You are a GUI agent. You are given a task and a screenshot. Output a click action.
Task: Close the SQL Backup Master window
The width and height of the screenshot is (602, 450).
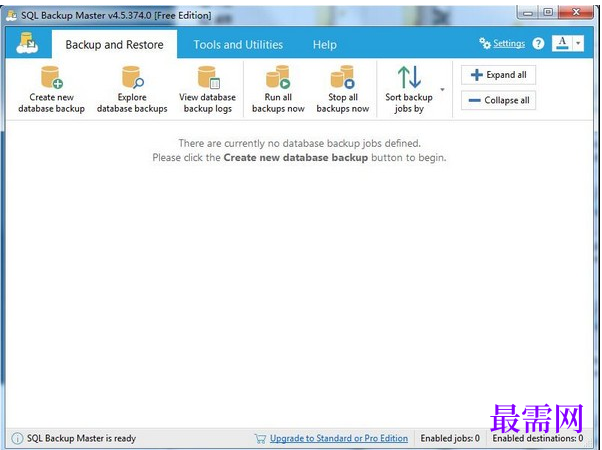[x=576, y=13]
